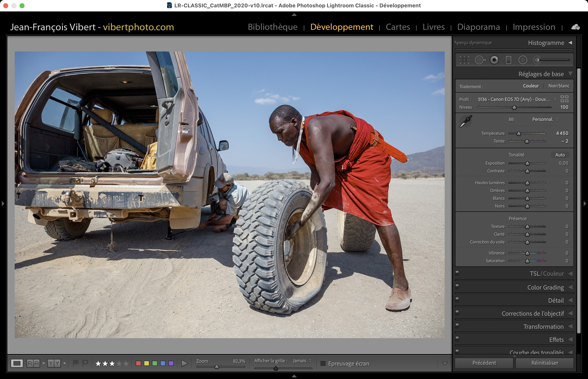Pick the white balance eyedropper

[466, 122]
